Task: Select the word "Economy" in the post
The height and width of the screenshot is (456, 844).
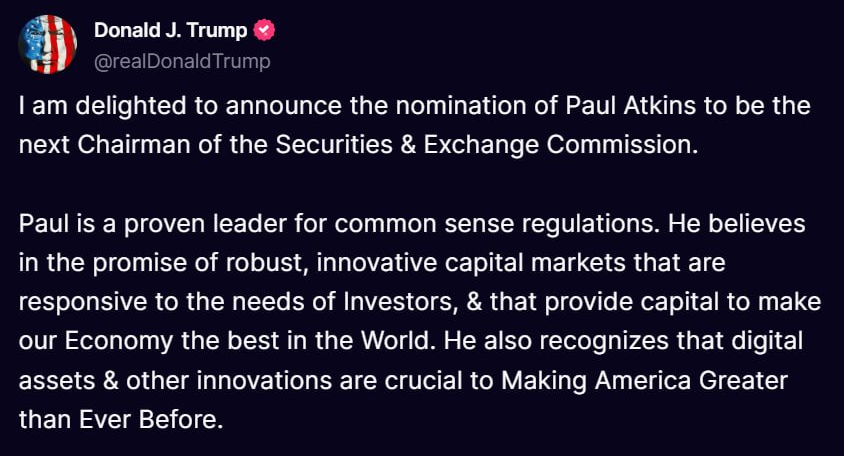Action: 118,341
